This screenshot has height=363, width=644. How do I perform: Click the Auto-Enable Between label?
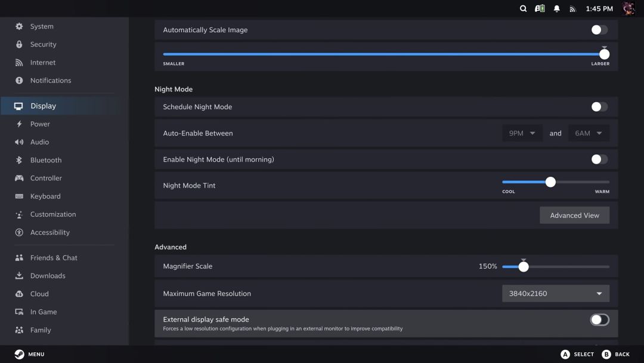[198, 133]
